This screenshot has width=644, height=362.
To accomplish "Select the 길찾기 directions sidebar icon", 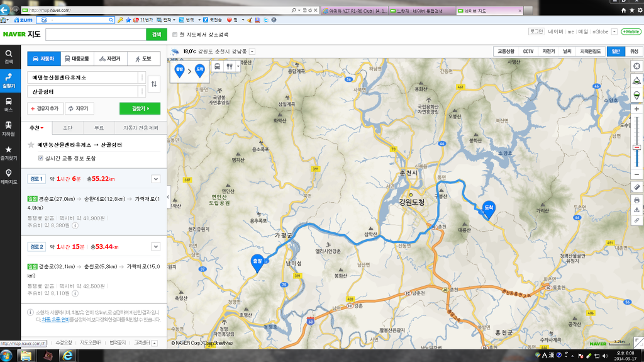I will [9, 80].
